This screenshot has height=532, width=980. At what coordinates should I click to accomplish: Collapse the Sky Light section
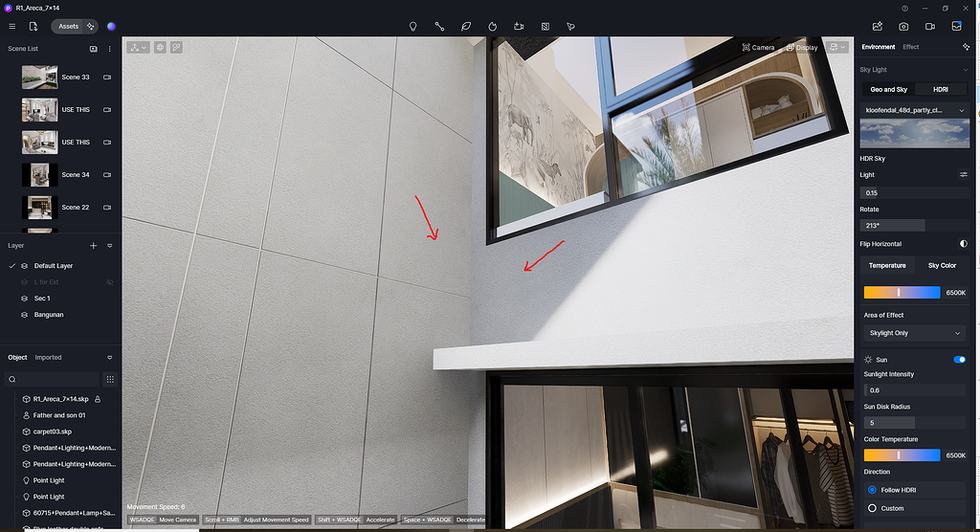[x=965, y=70]
